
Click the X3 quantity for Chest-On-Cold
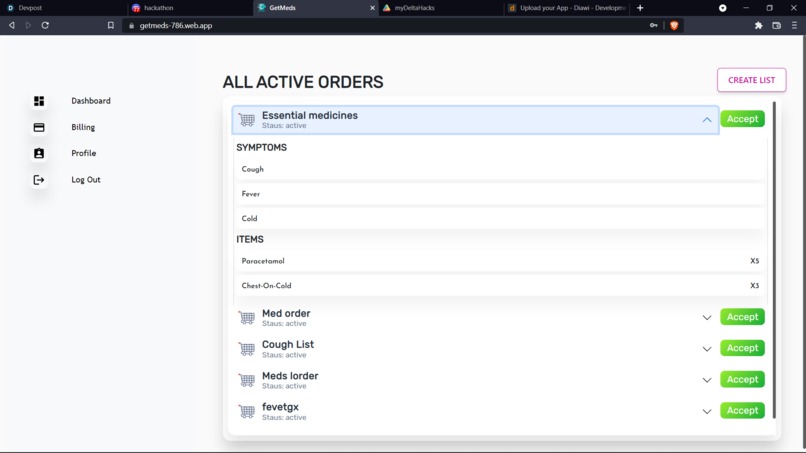(x=754, y=286)
